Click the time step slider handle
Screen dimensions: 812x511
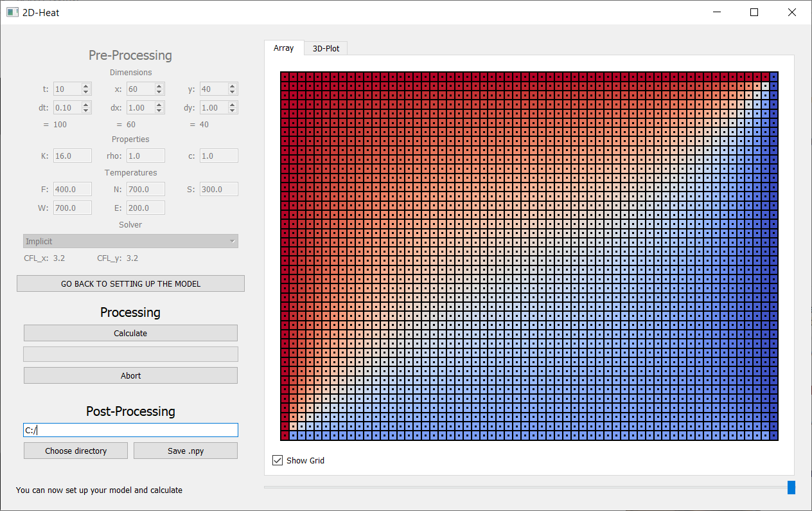(791, 487)
